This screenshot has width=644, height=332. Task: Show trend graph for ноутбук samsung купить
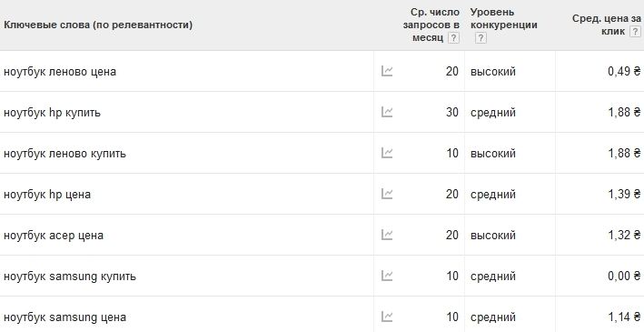(x=387, y=276)
